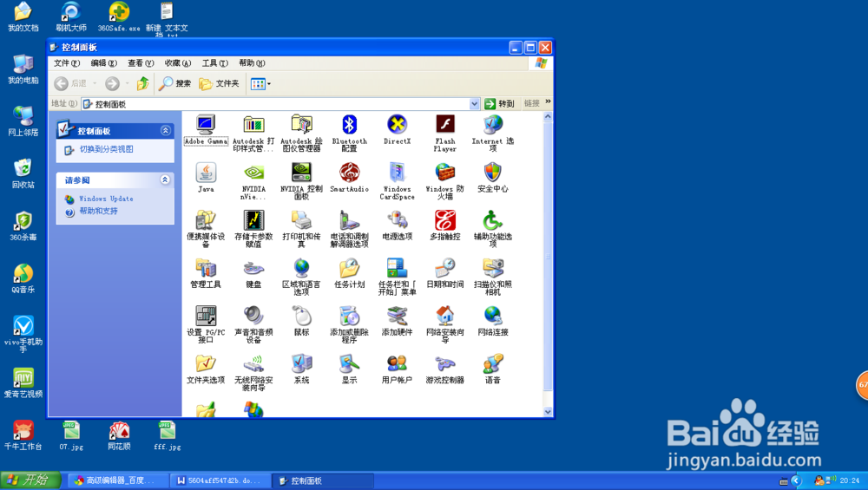Screen dimensions: 868x490
Task: Click the up one level toolbar button
Action: click(143, 83)
